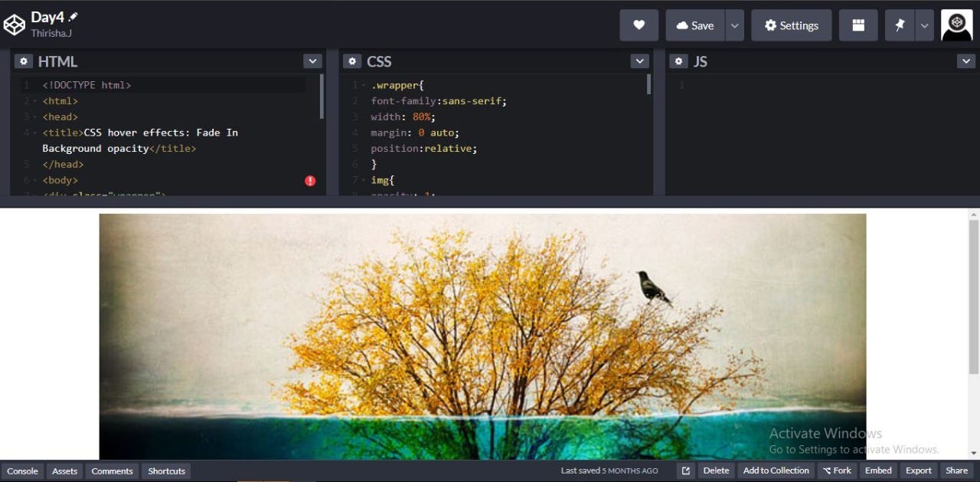
Task: Expand CSS panel dropdown menu
Action: pos(640,61)
